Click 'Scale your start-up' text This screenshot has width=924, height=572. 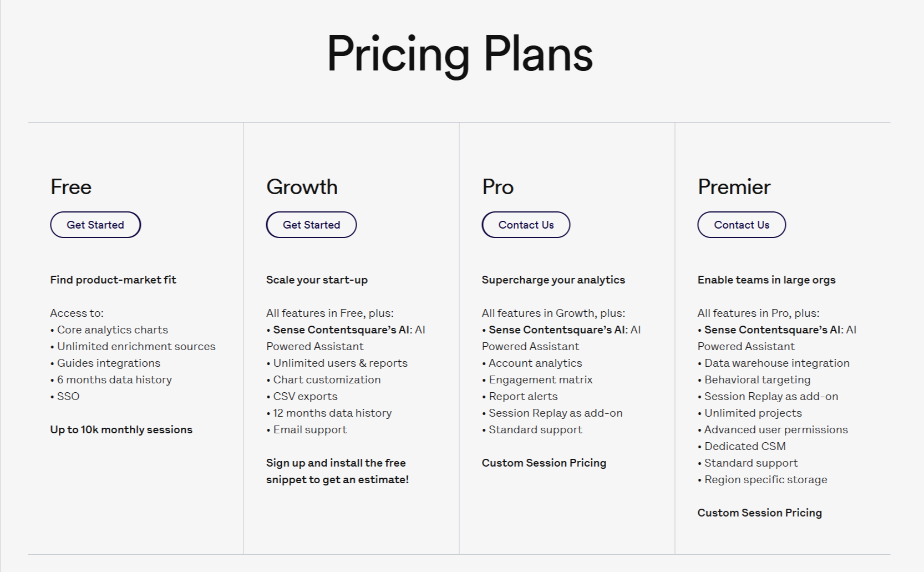coord(317,280)
